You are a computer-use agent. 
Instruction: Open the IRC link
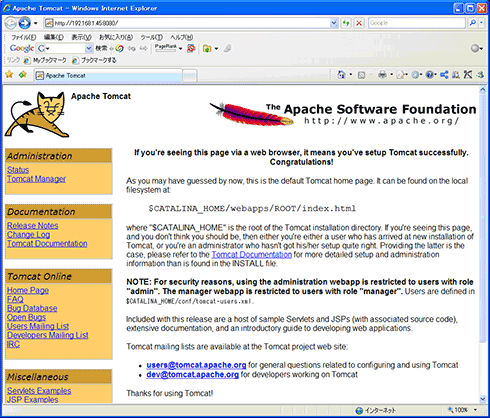(x=13, y=344)
